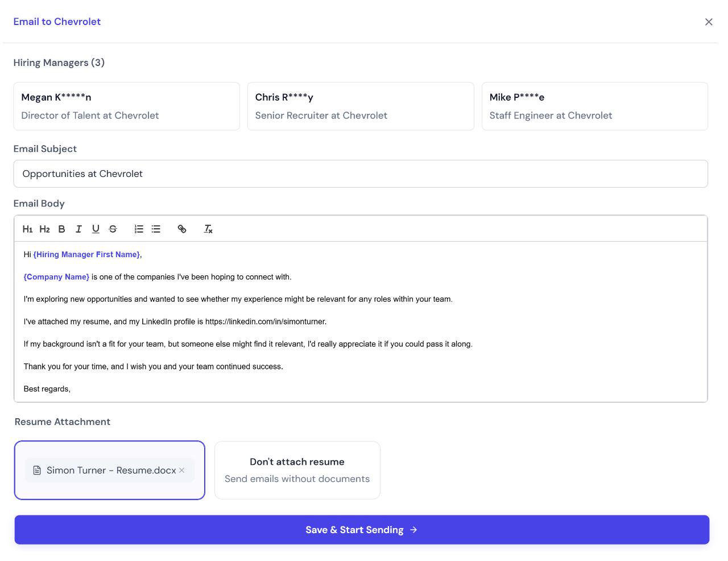
Task: Clear text formatting with Tx icon
Action: pyautogui.click(x=208, y=229)
